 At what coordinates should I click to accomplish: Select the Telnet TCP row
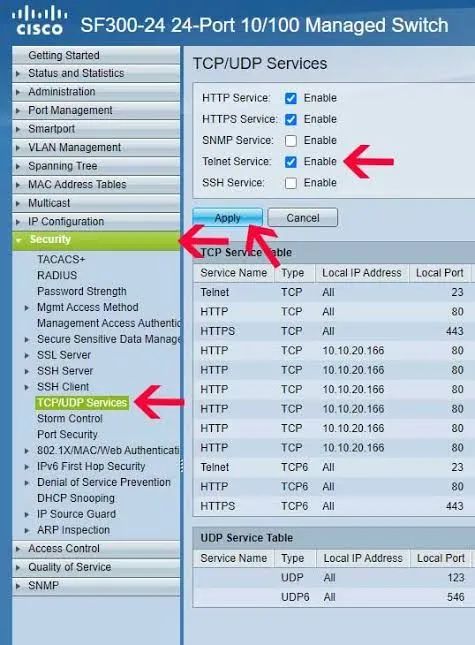tap(333, 292)
